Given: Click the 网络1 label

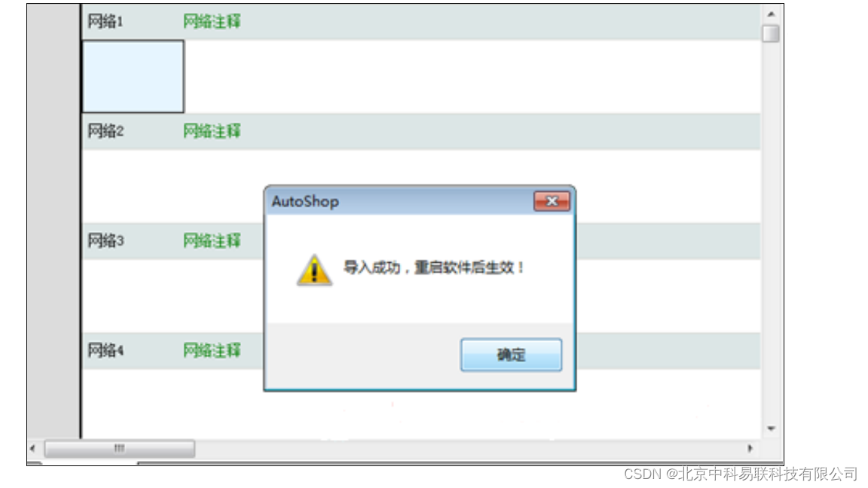Looking at the screenshot, I should click(105, 22).
